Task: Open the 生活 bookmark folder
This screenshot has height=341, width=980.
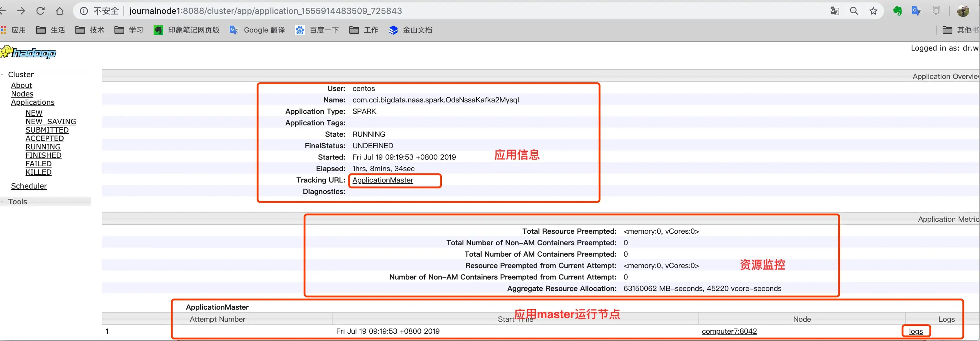Action: (51, 30)
